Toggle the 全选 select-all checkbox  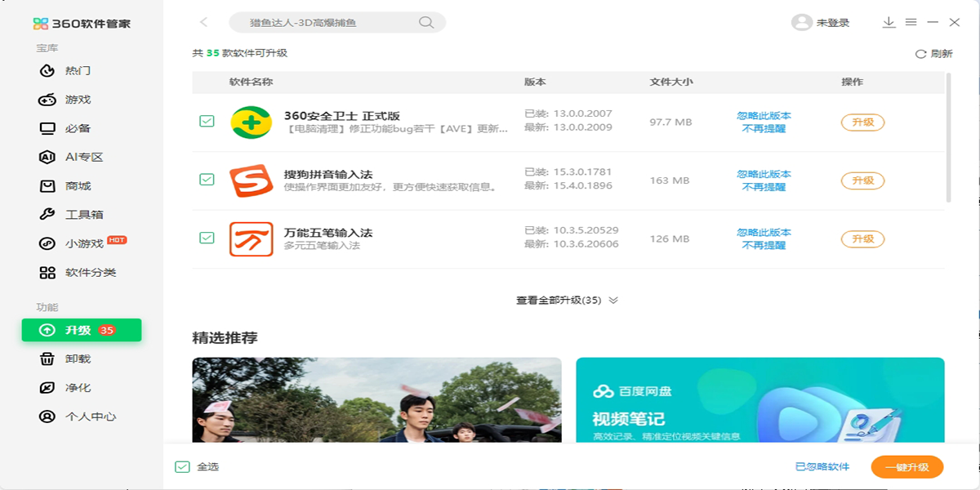click(x=182, y=467)
